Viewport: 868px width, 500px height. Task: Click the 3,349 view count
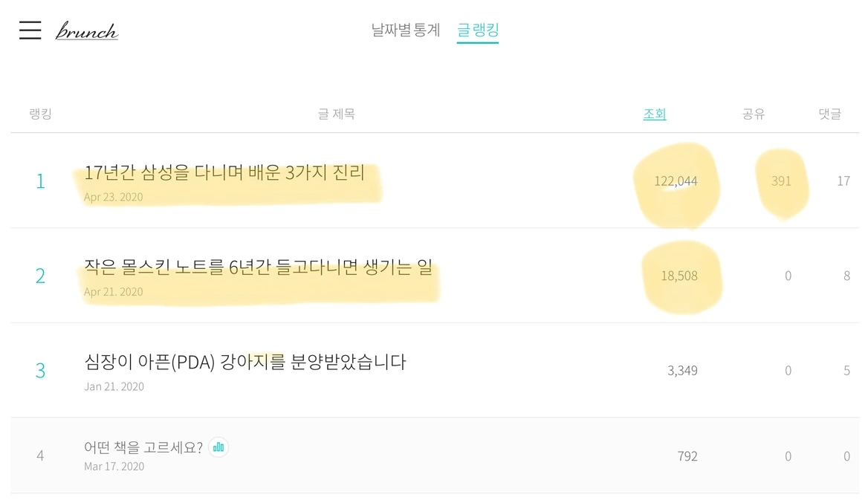point(682,370)
